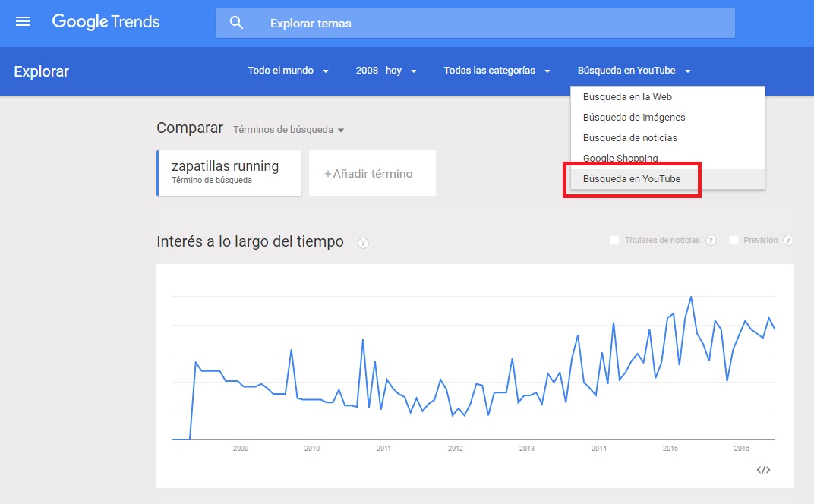The height and width of the screenshot is (504, 814).
Task: Open the Todas las categorías dropdown
Action: point(497,71)
